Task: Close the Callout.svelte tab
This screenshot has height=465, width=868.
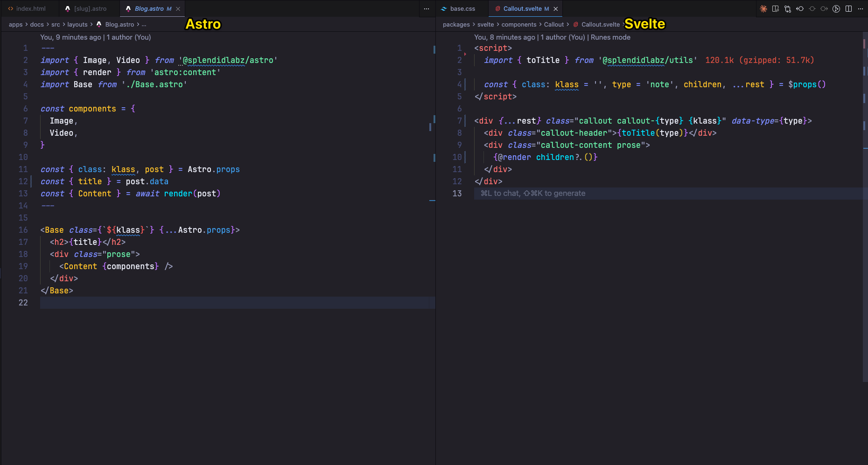Action: [555, 9]
